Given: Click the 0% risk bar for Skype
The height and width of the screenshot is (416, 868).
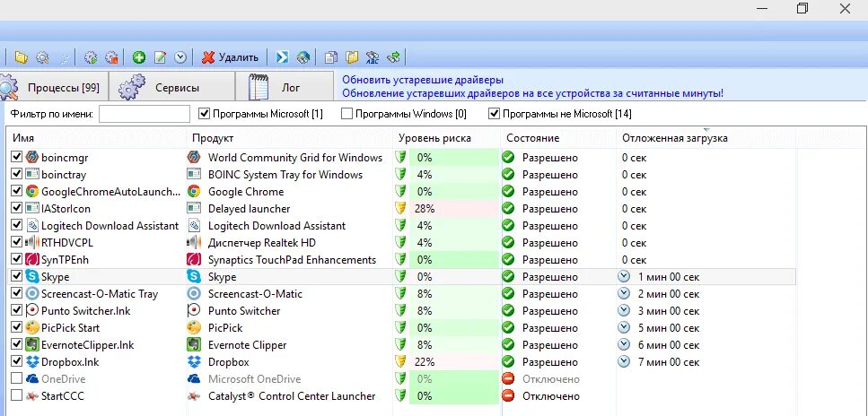Looking at the screenshot, I should pyautogui.click(x=454, y=277).
